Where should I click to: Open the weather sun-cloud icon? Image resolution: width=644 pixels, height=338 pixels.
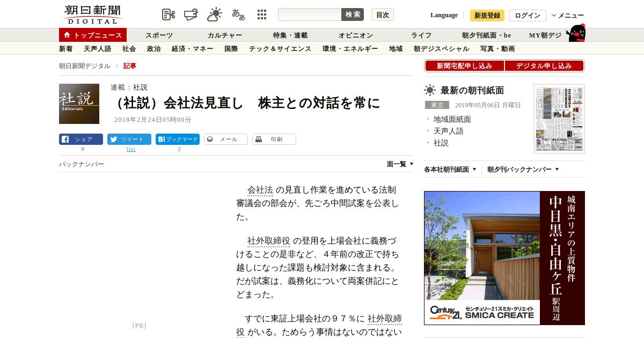215,14
